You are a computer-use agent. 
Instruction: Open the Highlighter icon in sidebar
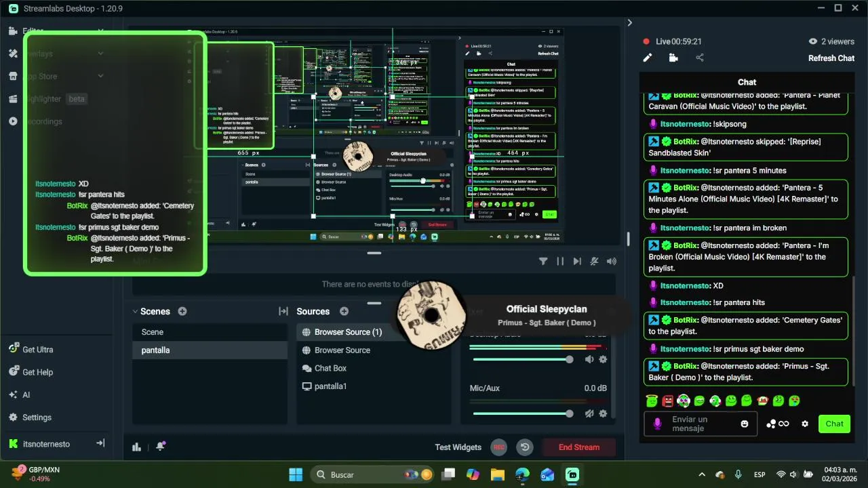click(x=13, y=99)
